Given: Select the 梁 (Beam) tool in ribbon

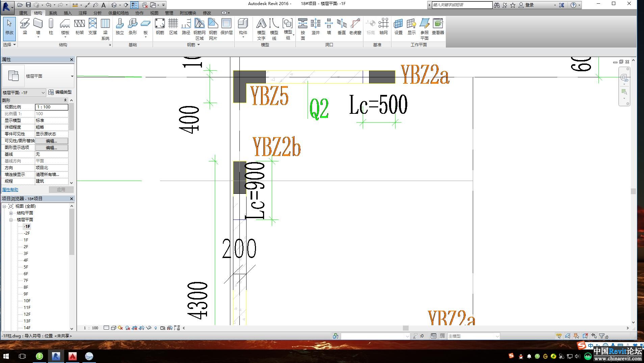Looking at the screenshot, I should [x=25, y=27].
